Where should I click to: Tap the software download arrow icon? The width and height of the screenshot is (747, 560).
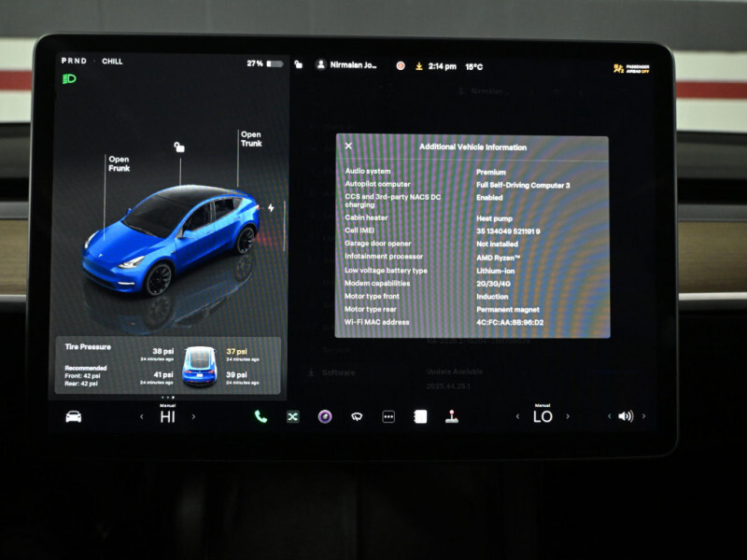pos(419,65)
